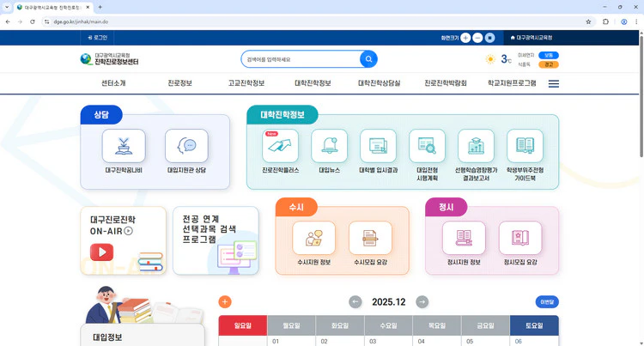
Task: Click the 수시지원 정보 icon
Action: [313, 239]
